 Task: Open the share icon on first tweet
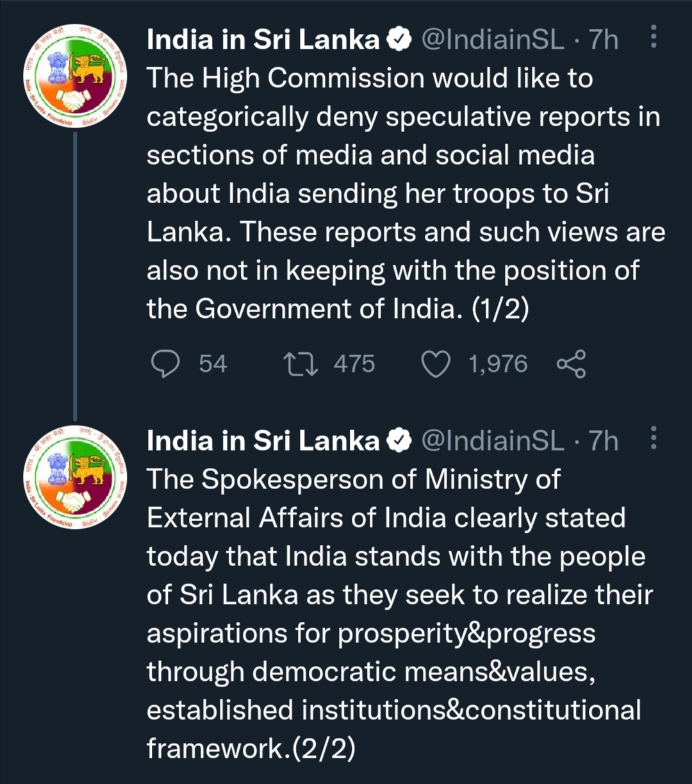pos(571,364)
